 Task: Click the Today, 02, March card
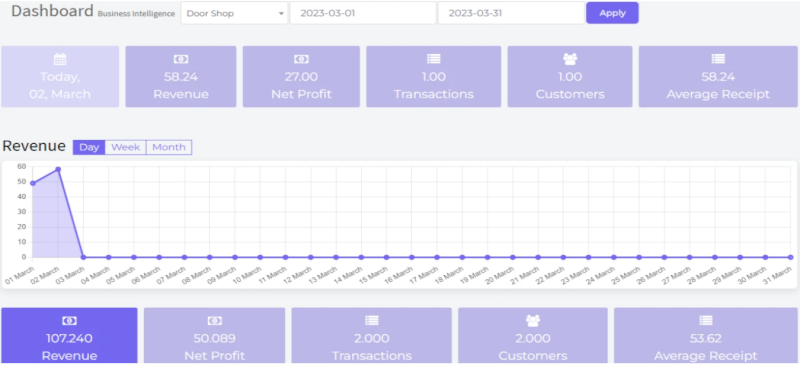tap(60, 77)
